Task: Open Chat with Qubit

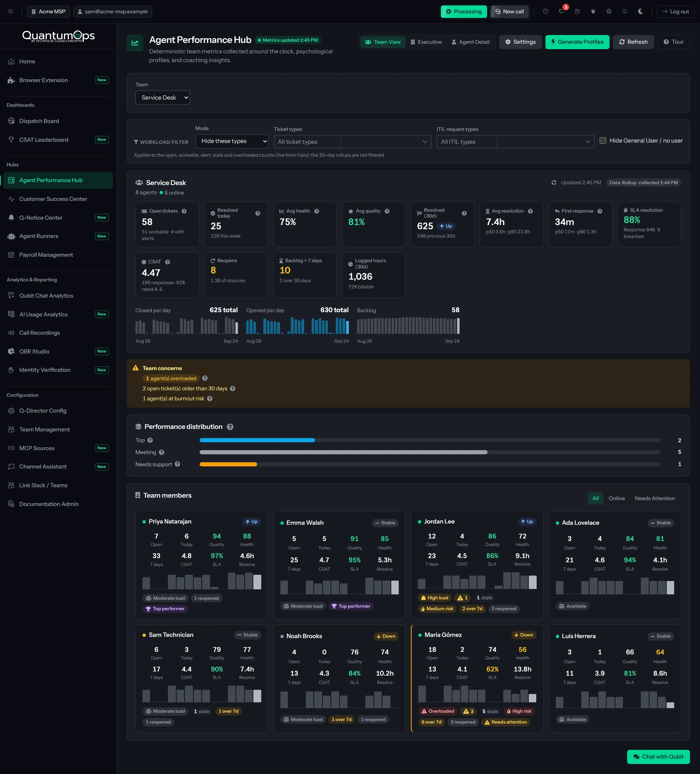Action: [x=658, y=757]
